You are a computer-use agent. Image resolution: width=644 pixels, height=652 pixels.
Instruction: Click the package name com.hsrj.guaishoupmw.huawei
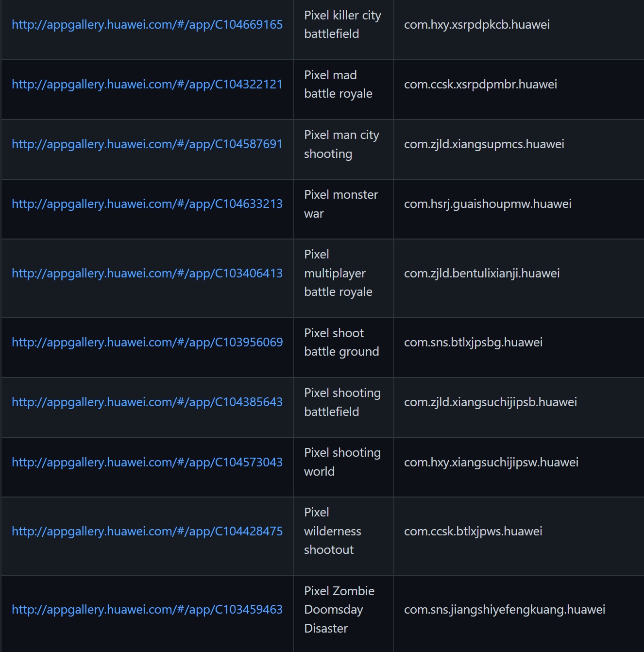coord(488,204)
